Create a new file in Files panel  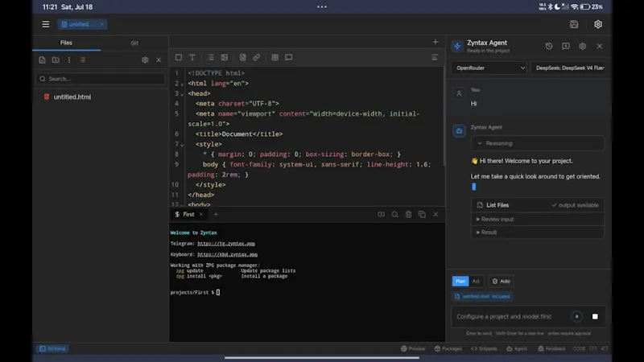43,60
